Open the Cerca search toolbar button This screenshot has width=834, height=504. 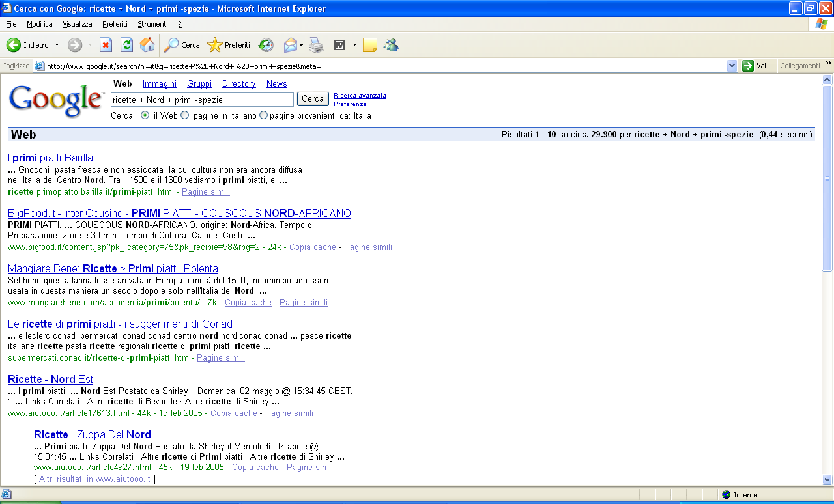182,45
